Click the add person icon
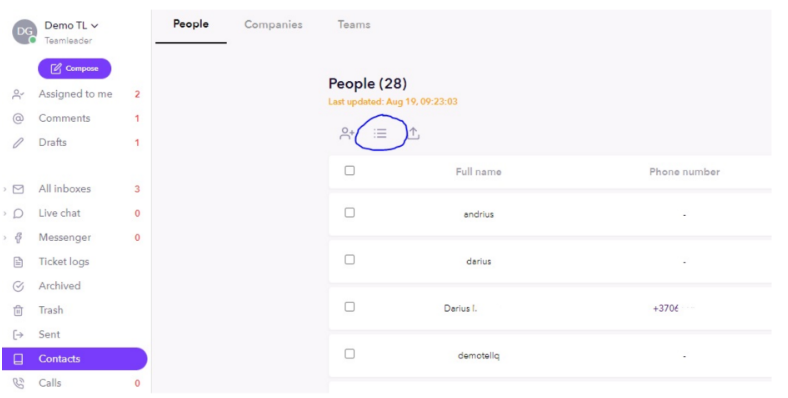This screenshot has width=788, height=398. click(347, 133)
